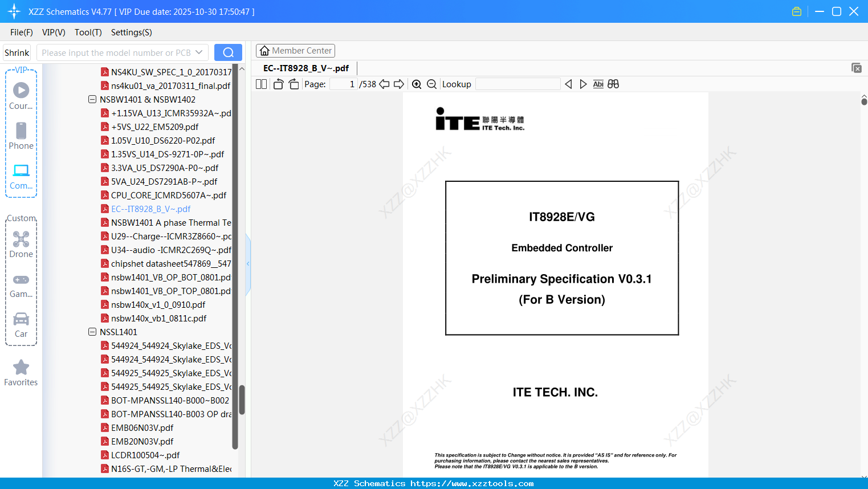Open 5VA_U24_DS7291AB-P~.pdf
The image size is (868, 489).
click(x=164, y=181)
